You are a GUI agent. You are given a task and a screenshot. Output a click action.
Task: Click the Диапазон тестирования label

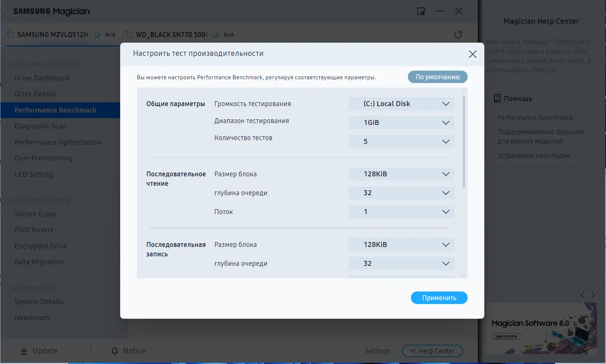(252, 121)
